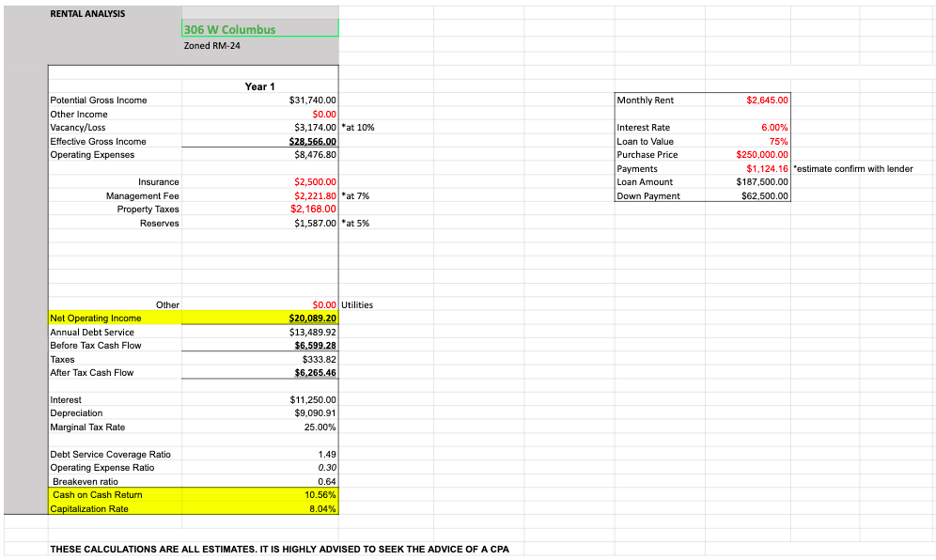Select the Interest Rate 6.00% cell

click(767, 128)
